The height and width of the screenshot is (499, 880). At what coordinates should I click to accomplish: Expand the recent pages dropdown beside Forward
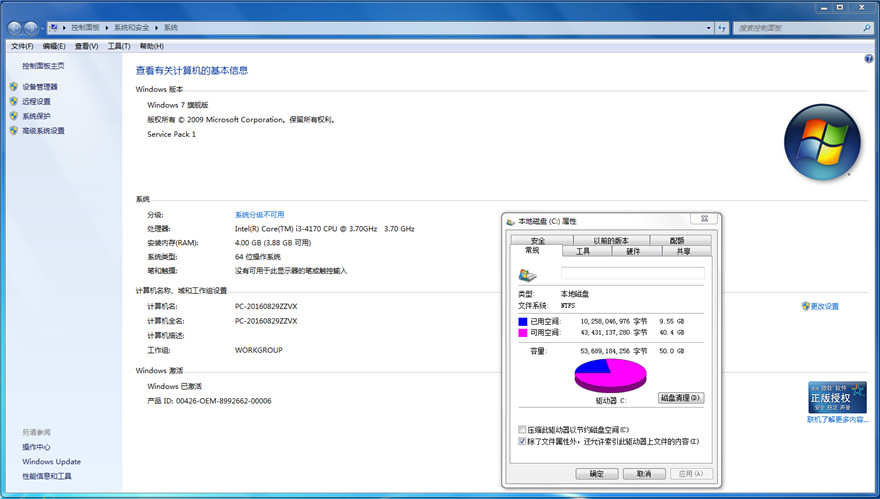42,28
